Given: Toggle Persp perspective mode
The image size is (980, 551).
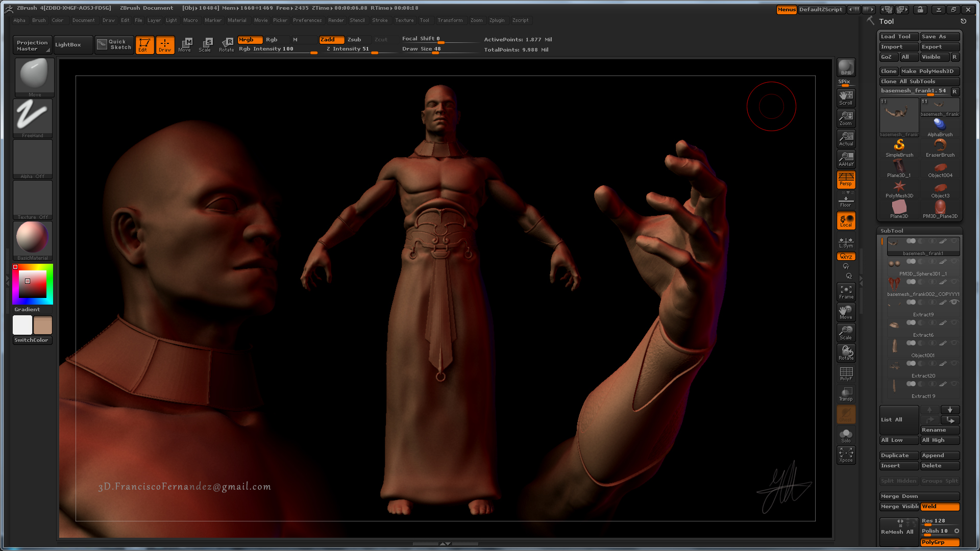Looking at the screenshot, I should (x=846, y=180).
